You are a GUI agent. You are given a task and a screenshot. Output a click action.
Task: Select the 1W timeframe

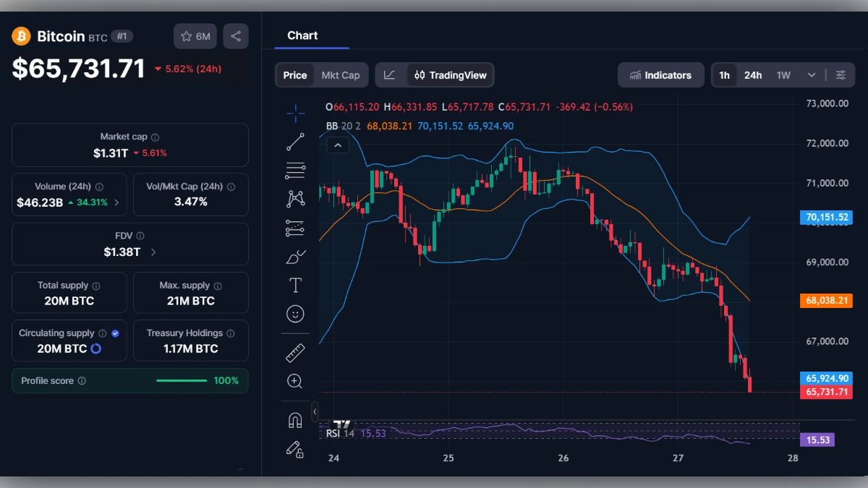click(x=783, y=74)
